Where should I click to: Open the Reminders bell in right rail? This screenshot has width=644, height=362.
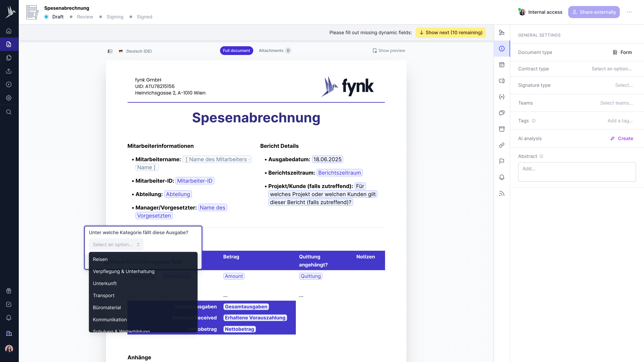pos(502,177)
